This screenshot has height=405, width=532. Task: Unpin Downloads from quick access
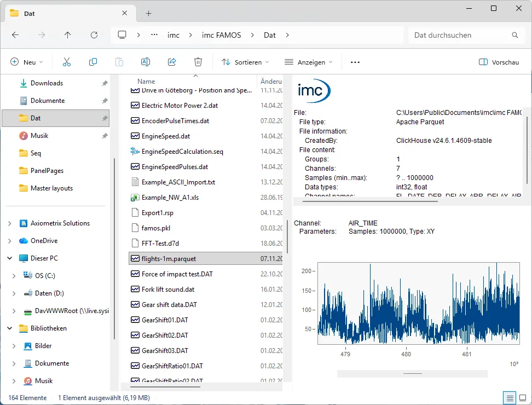click(105, 83)
